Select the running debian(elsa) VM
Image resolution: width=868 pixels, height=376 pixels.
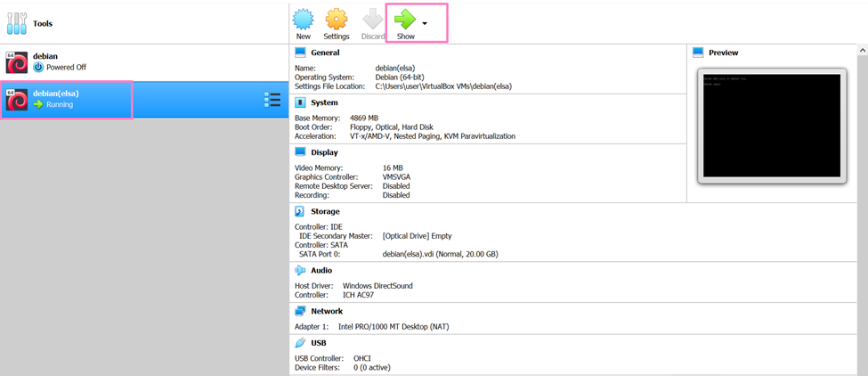point(144,100)
